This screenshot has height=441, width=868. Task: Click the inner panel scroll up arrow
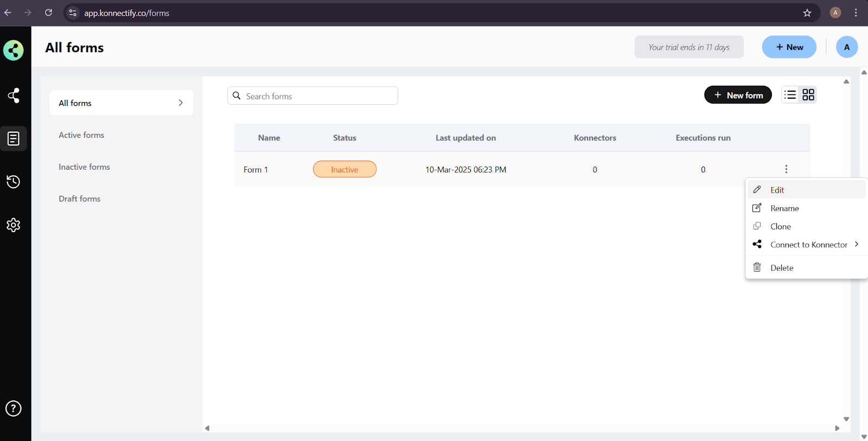(x=846, y=81)
